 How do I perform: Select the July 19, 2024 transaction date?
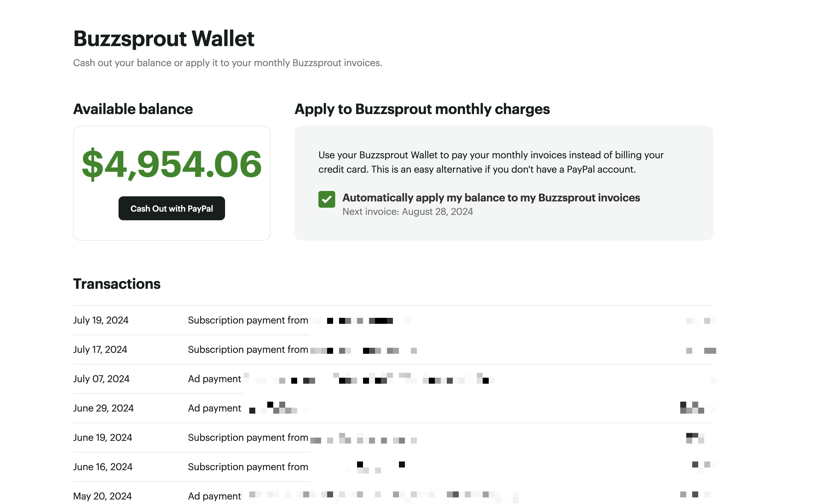coord(101,320)
